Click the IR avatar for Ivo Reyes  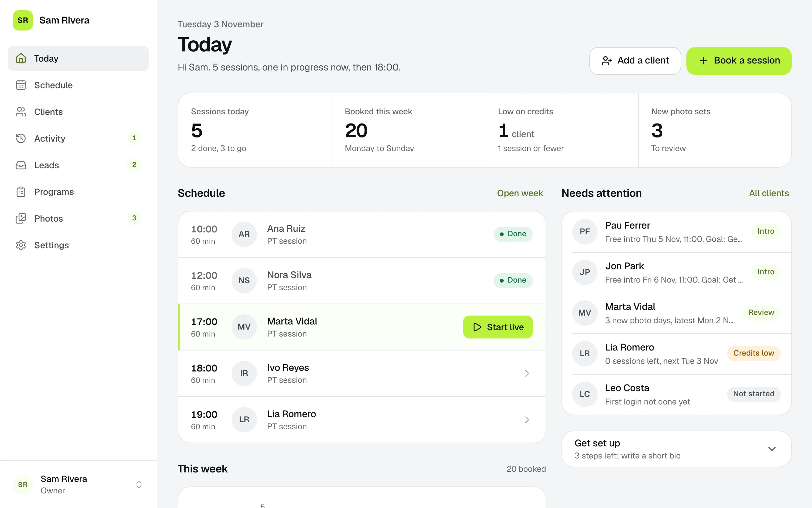[244, 373]
